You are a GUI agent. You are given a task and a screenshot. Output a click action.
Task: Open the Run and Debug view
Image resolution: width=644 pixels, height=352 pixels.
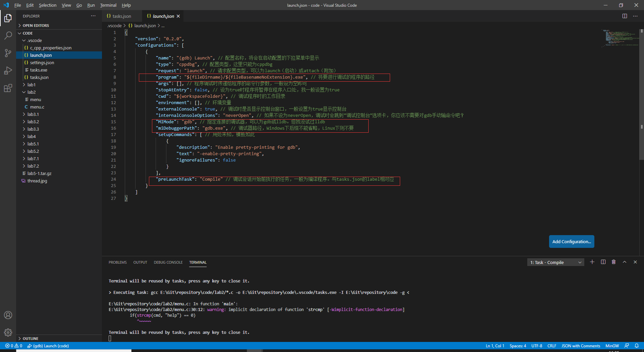click(8, 71)
